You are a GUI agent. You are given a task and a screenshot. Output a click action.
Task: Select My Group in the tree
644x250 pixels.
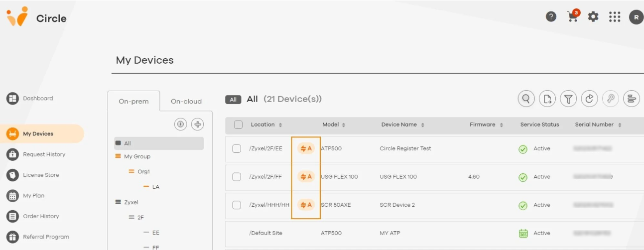137,156
